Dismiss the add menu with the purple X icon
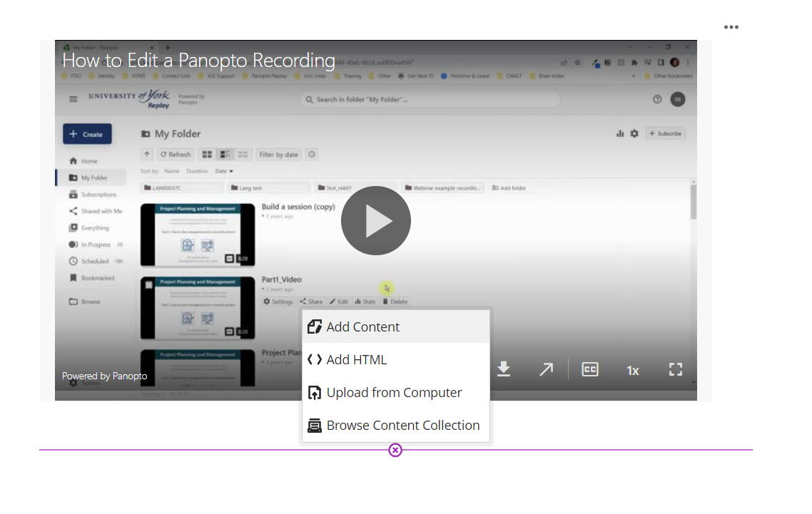The width and height of the screenshot is (812, 514). [395, 450]
